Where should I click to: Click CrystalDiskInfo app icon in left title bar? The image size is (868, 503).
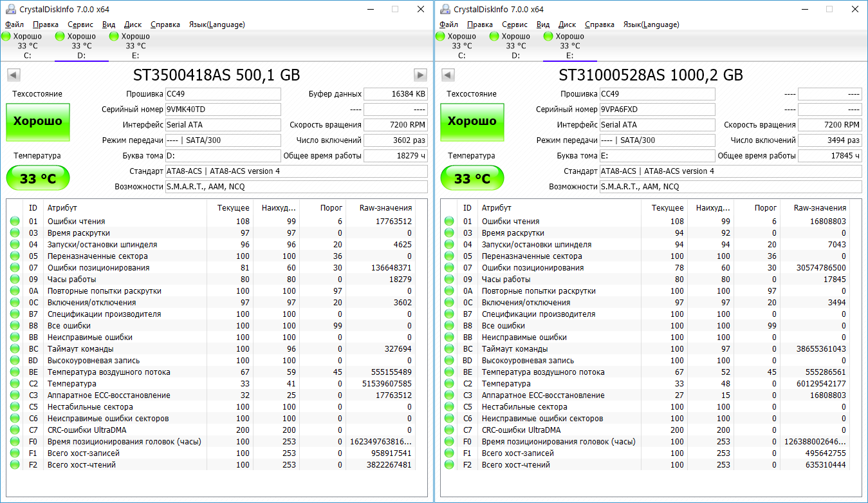pyautogui.click(x=10, y=9)
